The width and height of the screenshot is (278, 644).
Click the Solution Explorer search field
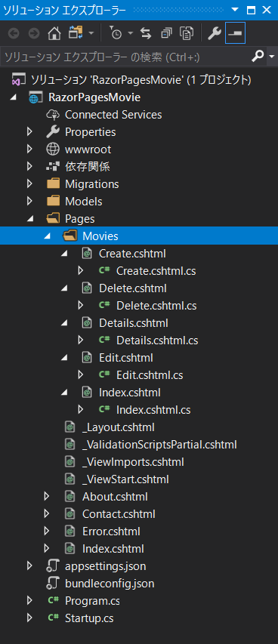125,57
